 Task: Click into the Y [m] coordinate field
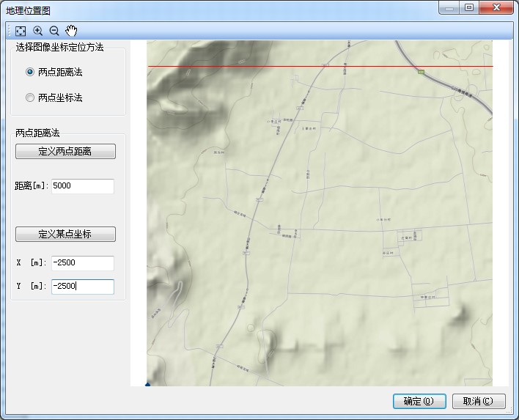[x=83, y=287]
